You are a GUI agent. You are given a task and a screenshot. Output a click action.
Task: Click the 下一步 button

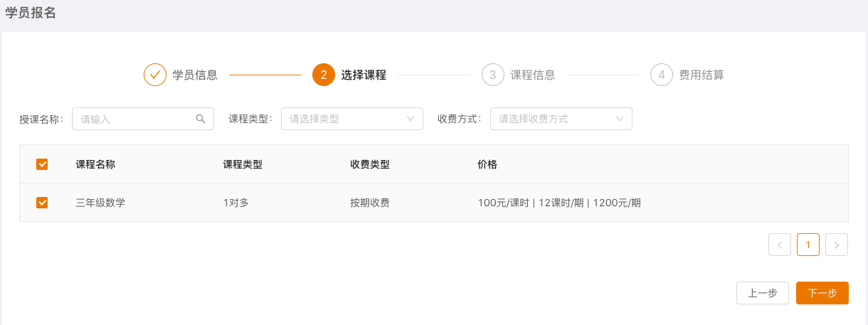(822, 293)
